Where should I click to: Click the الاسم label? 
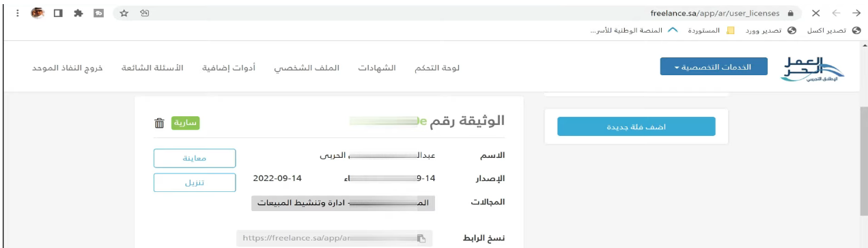click(493, 156)
